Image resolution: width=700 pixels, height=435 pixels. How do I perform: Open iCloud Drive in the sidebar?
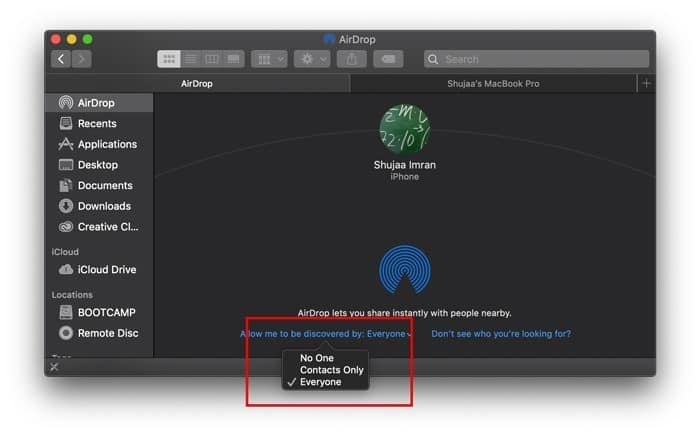(x=99, y=270)
